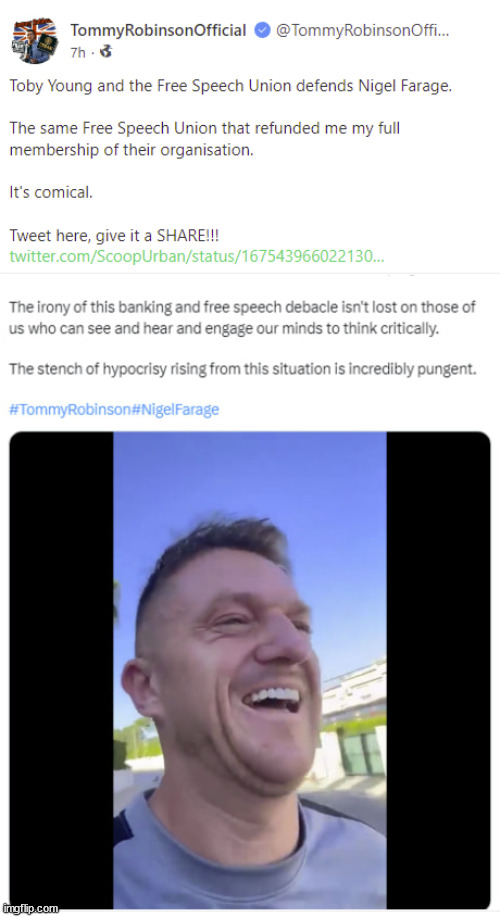Click the @TommyRobinsonOffi... handle

(x=363, y=31)
